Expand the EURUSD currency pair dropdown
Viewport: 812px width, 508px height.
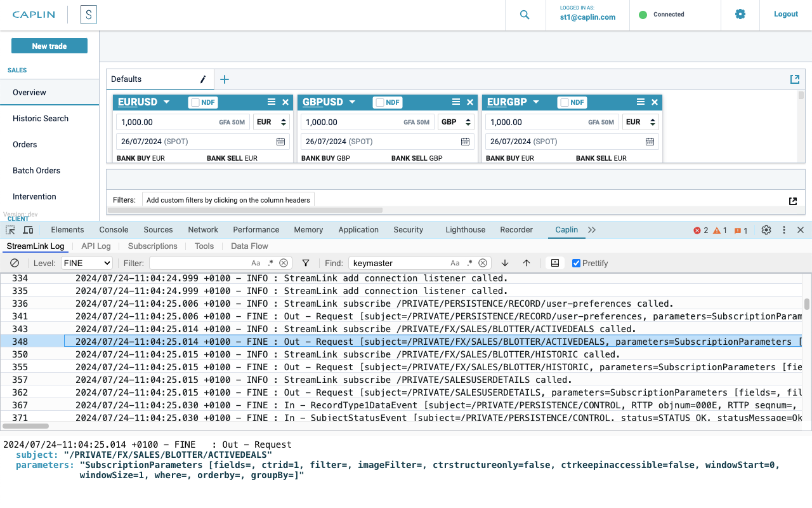coord(166,102)
